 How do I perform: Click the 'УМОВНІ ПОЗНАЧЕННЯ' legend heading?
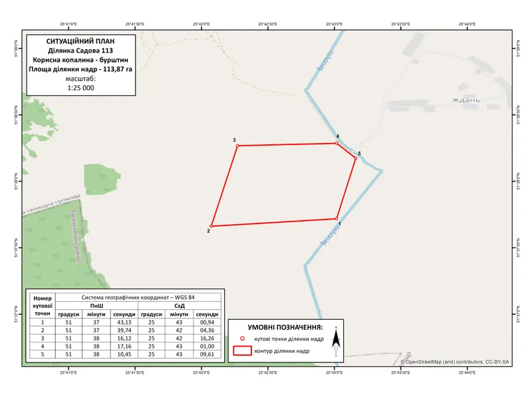pos(285,328)
